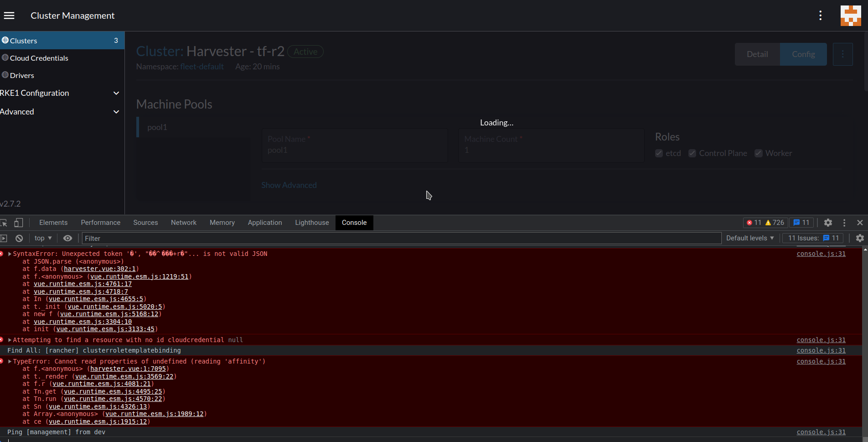Open the Rancher slide-in navigation menu
Viewport: 868px width, 442px height.
[9, 15]
